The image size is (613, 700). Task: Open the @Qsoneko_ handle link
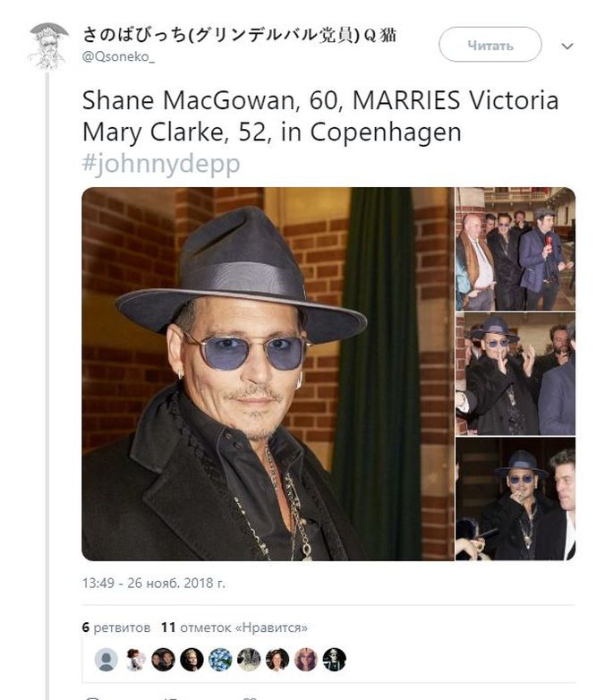pos(118,57)
